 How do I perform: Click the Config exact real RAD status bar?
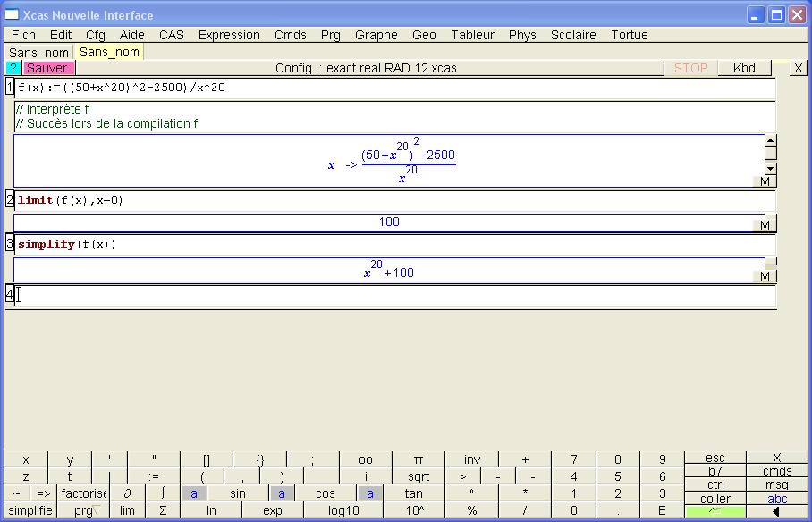click(x=365, y=68)
